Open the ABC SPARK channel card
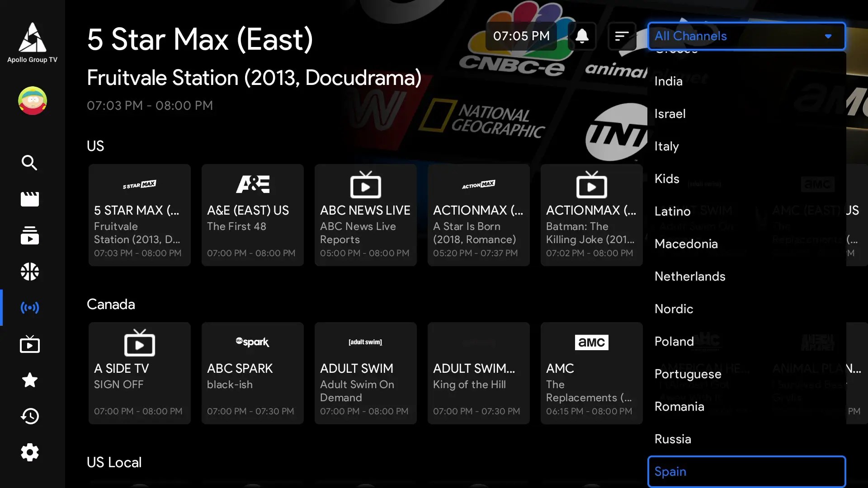This screenshot has width=868, height=488. 253,373
